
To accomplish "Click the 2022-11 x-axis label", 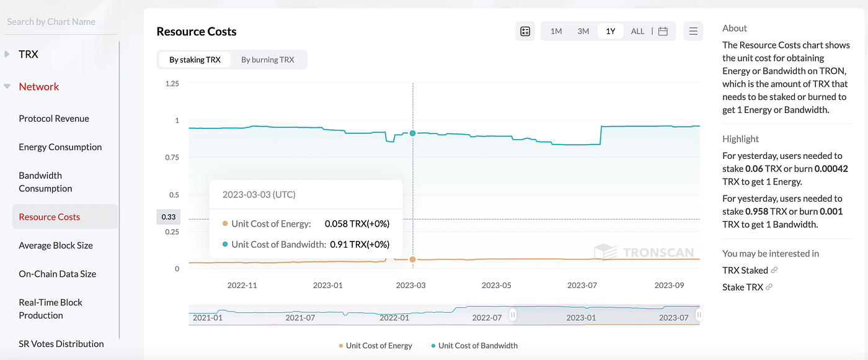I will click(x=242, y=286).
